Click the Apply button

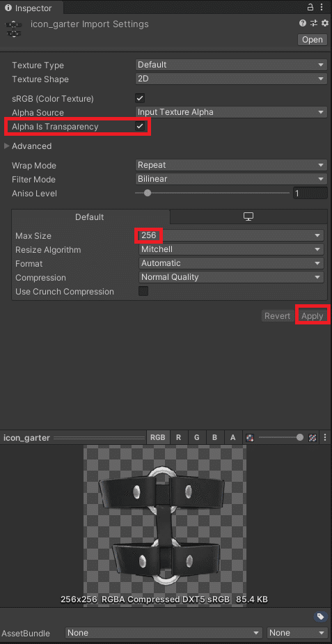pos(313,316)
